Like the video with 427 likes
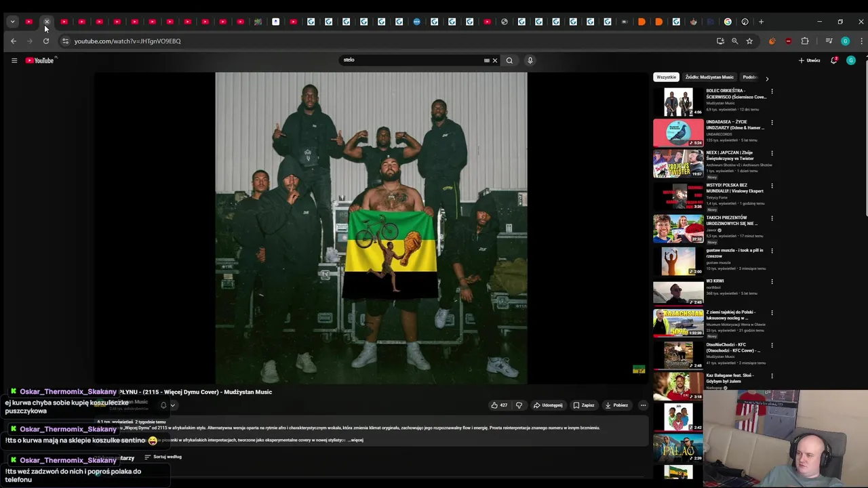868x488 pixels. (500, 405)
